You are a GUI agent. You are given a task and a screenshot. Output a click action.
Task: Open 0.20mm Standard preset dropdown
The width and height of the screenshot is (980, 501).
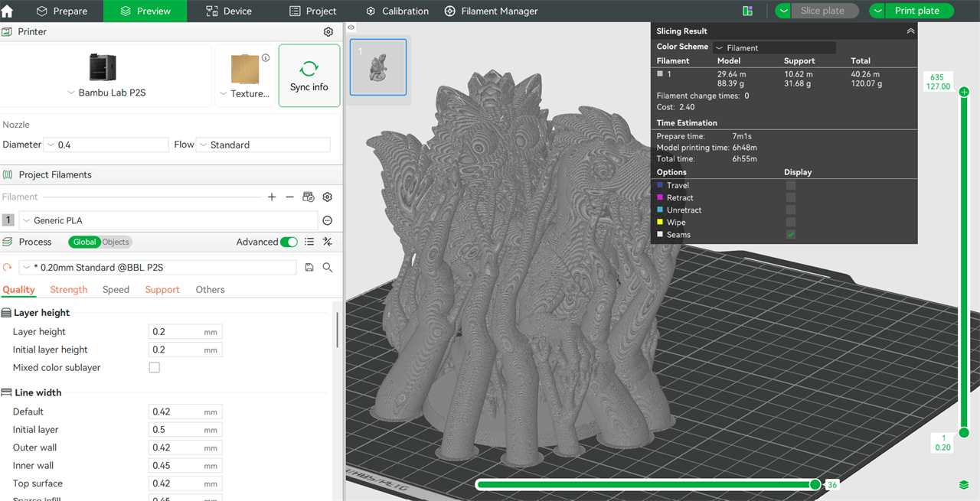tap(158, 267)
